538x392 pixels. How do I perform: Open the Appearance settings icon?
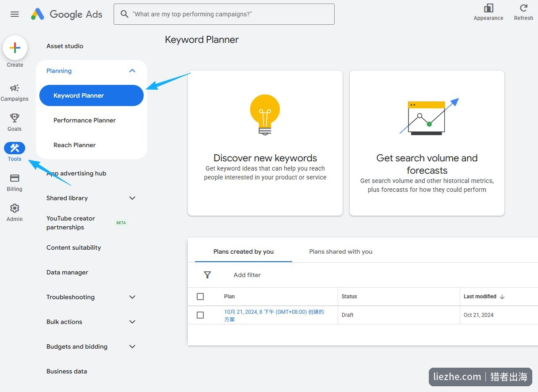click(488, 8)
